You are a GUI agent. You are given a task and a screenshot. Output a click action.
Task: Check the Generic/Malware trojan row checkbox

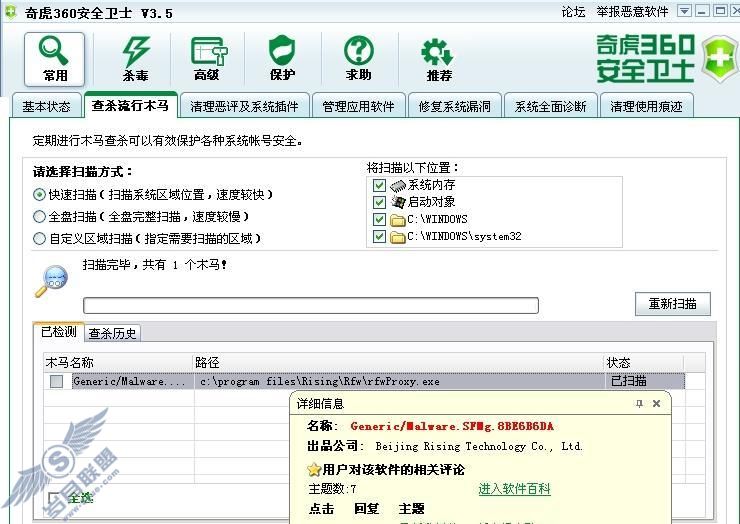pyautogui.click(x=56, y=381)
